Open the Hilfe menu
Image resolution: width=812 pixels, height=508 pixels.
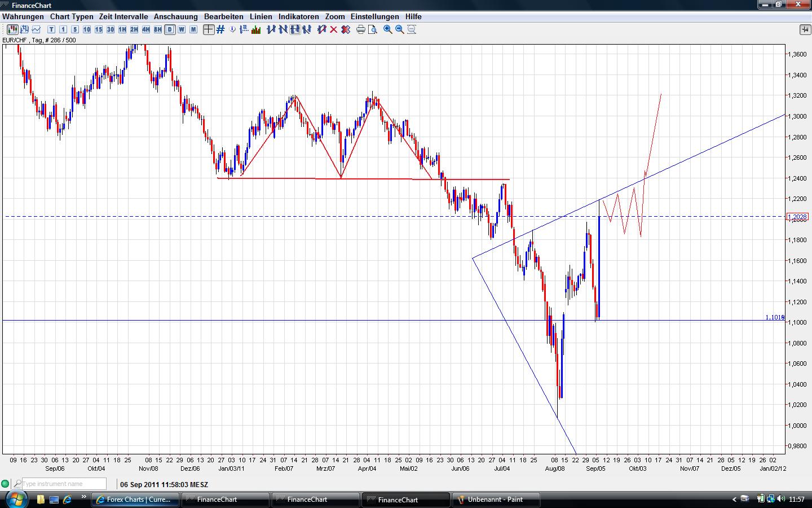point(413,16)
